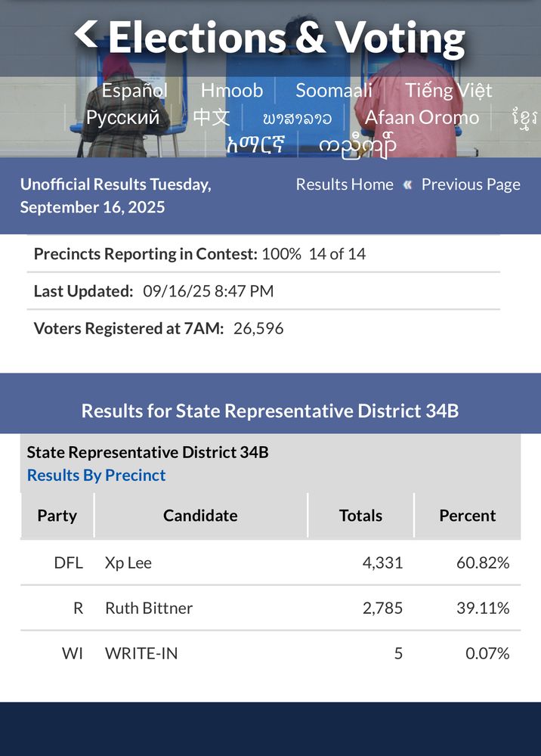
Task: Choose Soomaali from the language list
Action: 334,91
